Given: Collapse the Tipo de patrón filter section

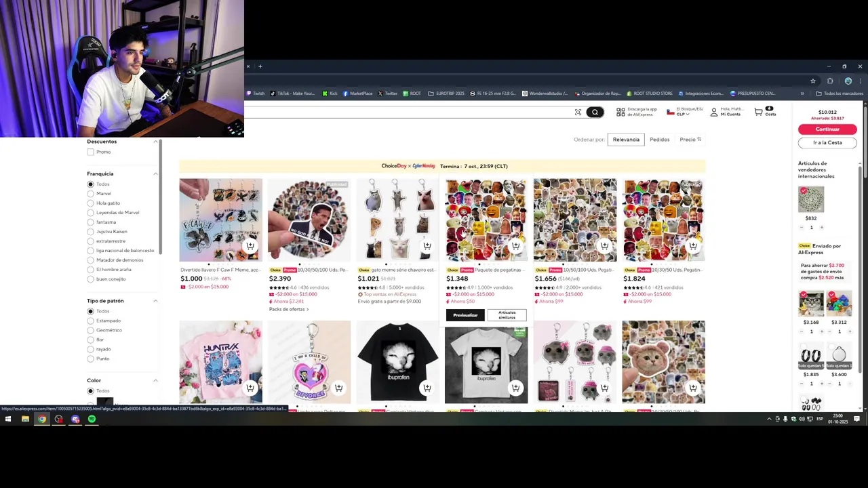Looking at the screenshot, I should (x=155, y=301).
